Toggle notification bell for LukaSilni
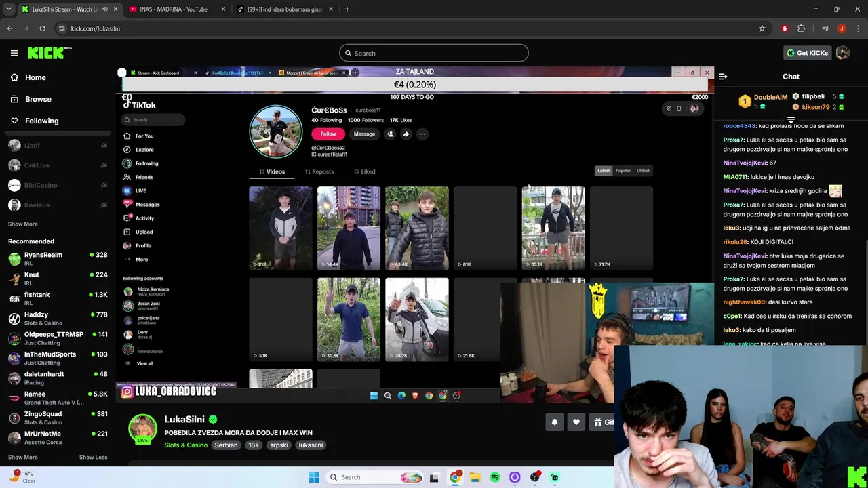868x488 pixels. click(554, 422)
